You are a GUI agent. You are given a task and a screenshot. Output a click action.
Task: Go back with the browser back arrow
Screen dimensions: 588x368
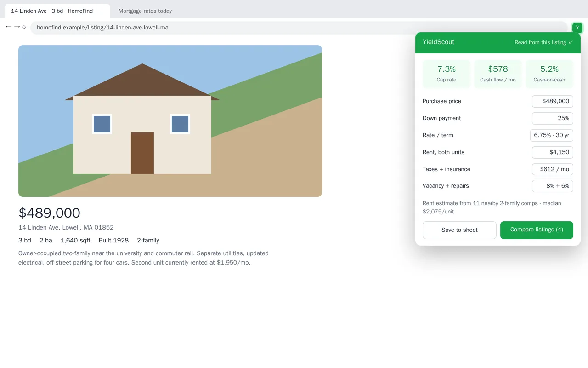[9, 27]
